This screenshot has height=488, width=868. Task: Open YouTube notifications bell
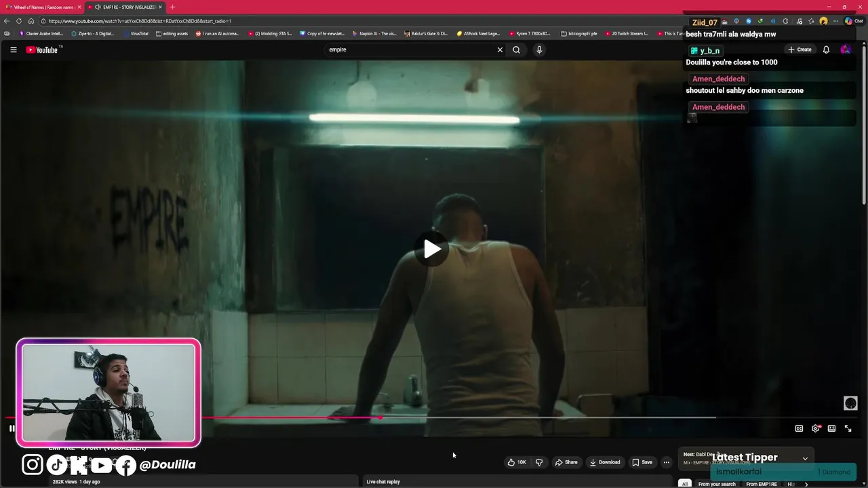(826, 49)
